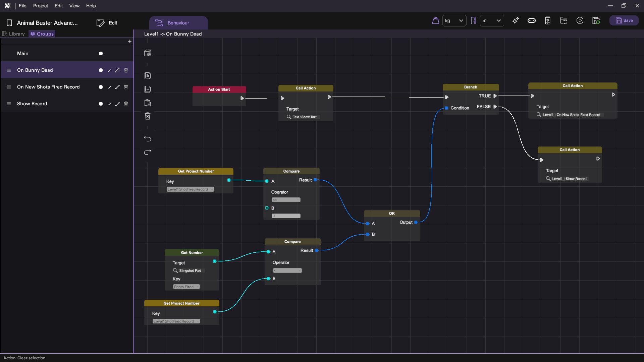Switch to the Library tab
The height and width of the screenshot is (362, 644).
click(14, 34)
